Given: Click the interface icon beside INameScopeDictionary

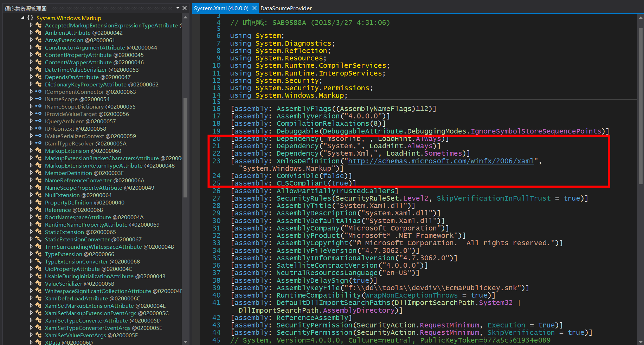Looking at the screenshot, I should (x=38, y=106).
